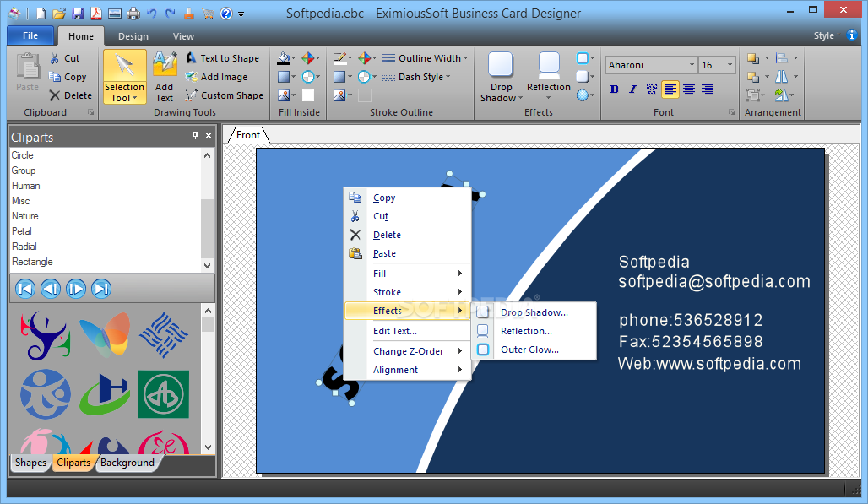Close the Cliparts panel
Screen dimensions: 868x504
pyautogui.click(x=209, y=136)
